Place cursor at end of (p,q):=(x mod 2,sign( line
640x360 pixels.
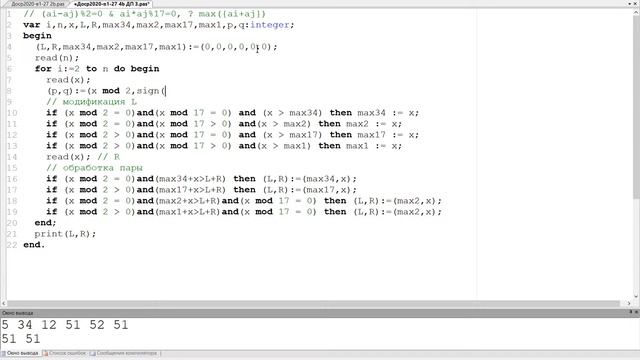tap(166, 91)
